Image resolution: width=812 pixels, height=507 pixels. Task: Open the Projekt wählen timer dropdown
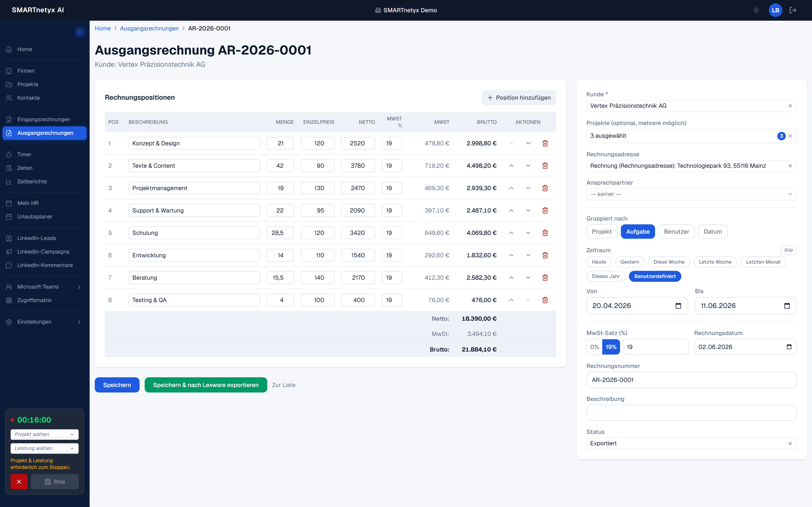pos(45,434)
